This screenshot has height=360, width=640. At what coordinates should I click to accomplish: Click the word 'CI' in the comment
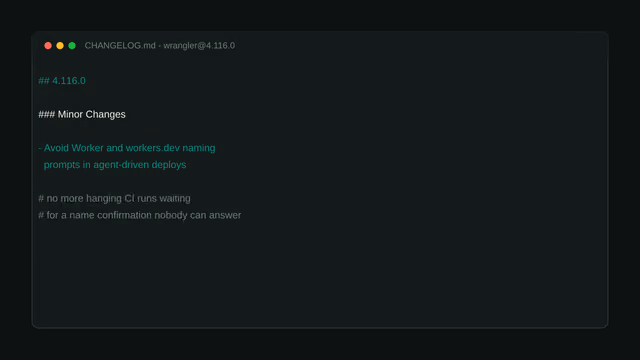coord(129,198)
